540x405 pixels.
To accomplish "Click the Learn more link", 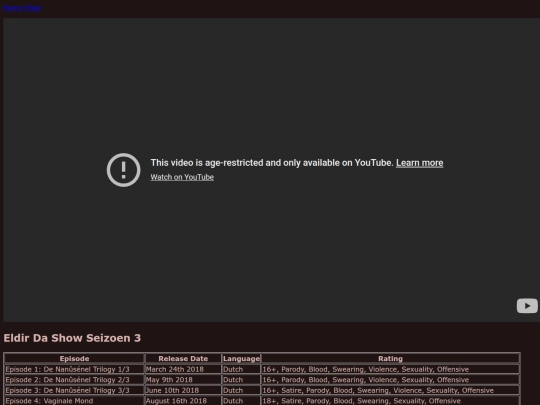I will click(x=419, y=163).
